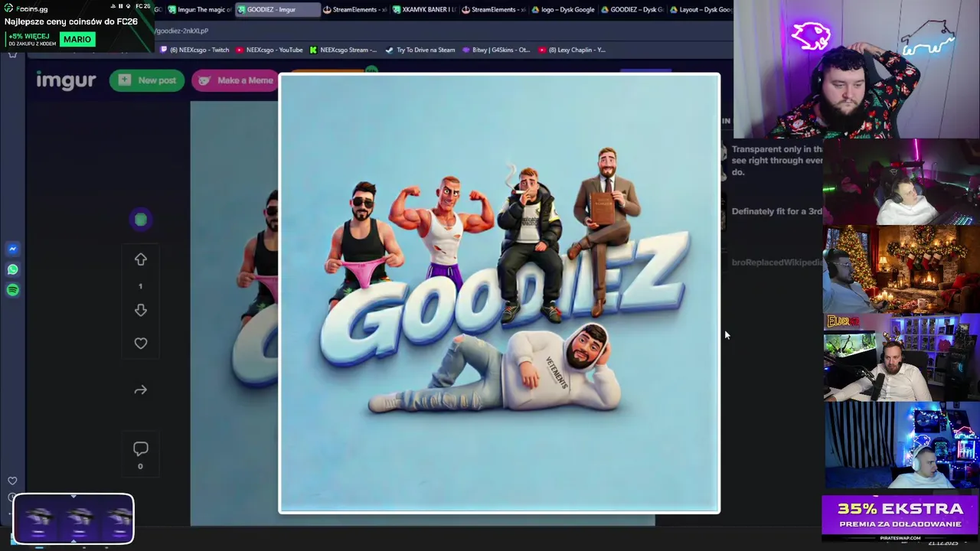Click the Make a Meme button
Image resolution: width=980 pixels, height=551 pixels.
(236, 80)
